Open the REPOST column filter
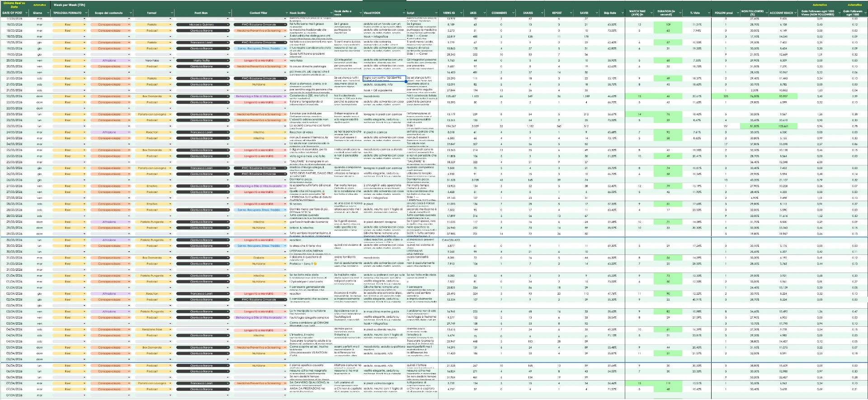Screen dimensions: 868x400 572,13
